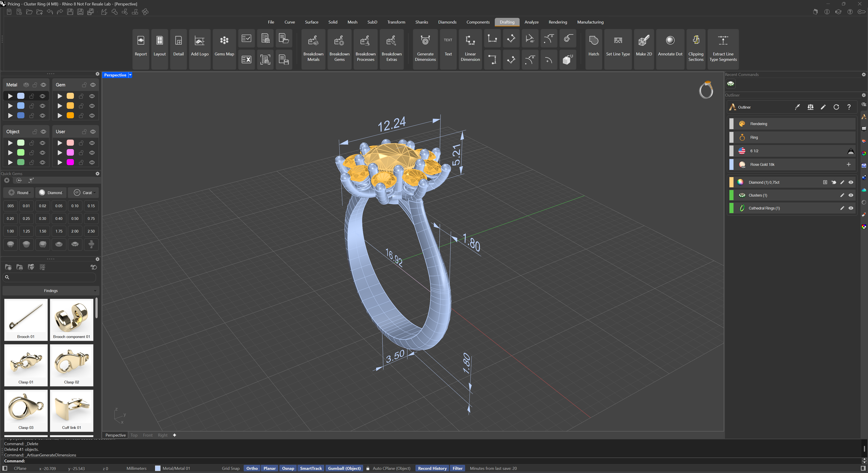This screenshot has height=473, width=868.
Task: Click the Add Logo tool
Action: tap(199, 47)
